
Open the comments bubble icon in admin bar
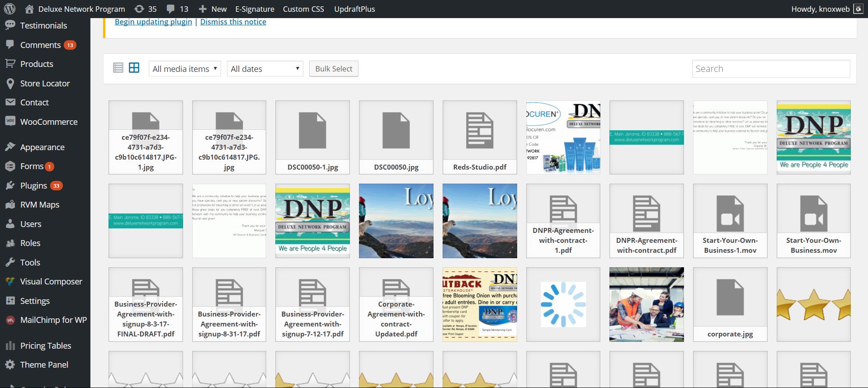click(x=171, y=9)
